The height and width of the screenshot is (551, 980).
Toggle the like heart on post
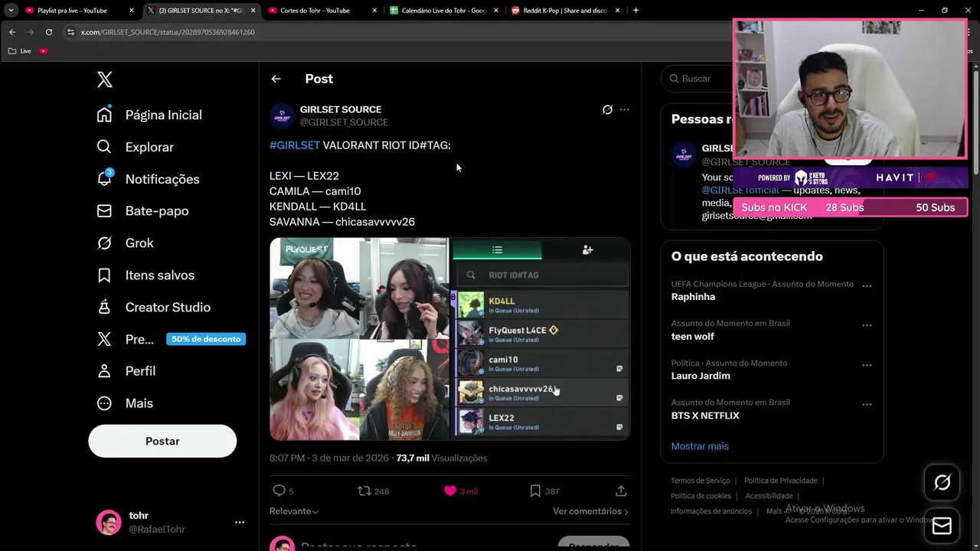(450, 491)
